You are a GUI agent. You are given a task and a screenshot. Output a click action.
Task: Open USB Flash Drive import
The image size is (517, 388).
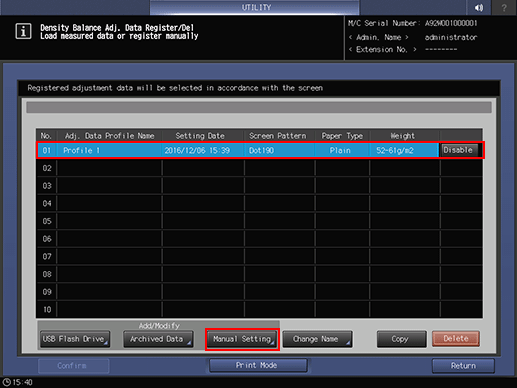75,339
